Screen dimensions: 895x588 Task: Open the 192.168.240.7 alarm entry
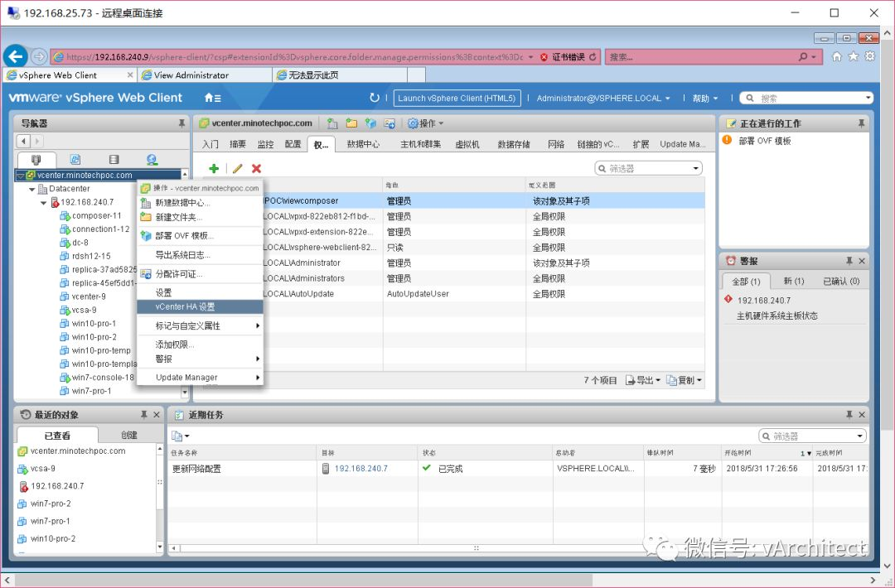764,300
